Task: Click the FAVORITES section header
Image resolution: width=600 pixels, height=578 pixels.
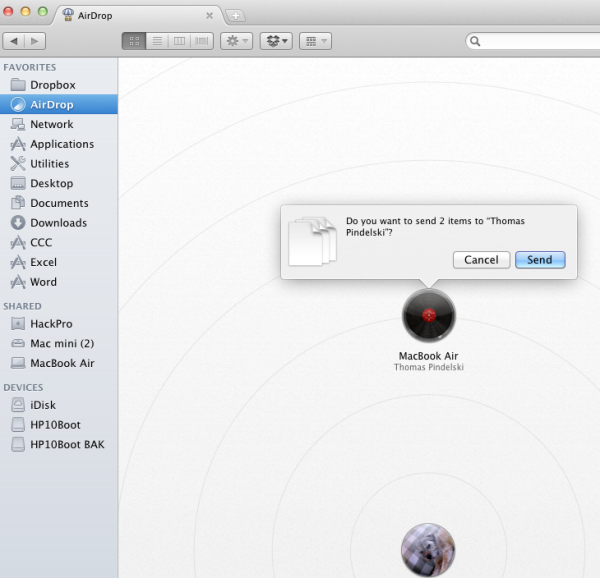Action: click(x=30, y=67)
